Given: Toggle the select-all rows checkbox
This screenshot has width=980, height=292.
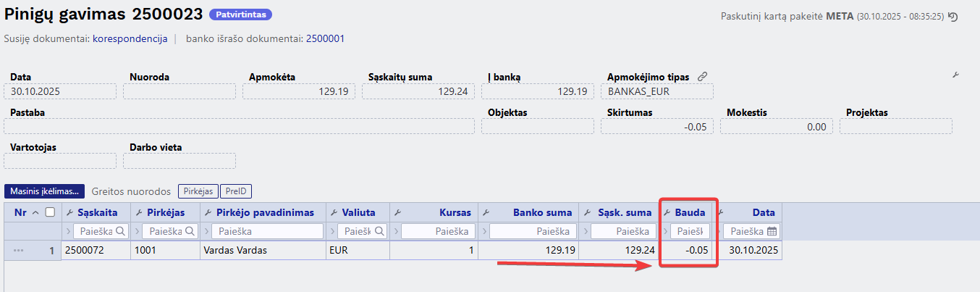Looking at the screenshot, I should tap(50, 212).
